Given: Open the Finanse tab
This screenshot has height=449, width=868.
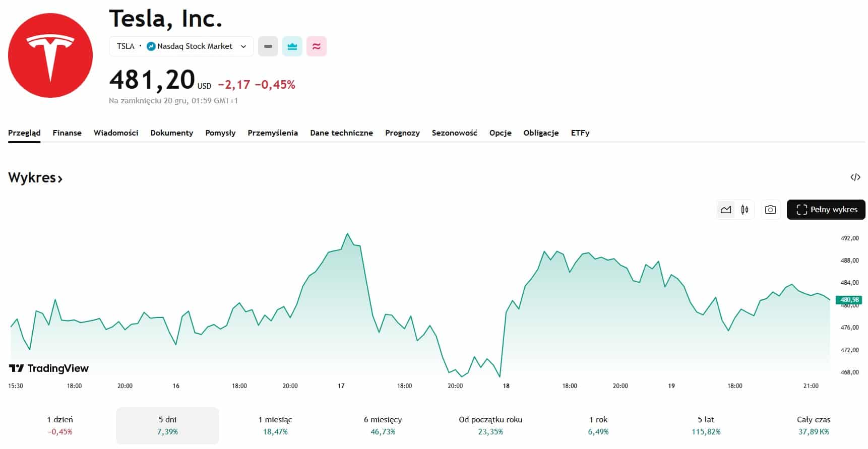Looking at the screenshot, I should pos(67,133).
